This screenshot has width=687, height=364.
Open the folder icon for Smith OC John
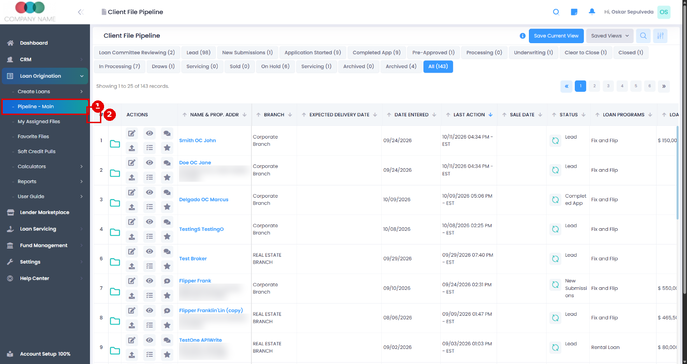click(115, 144)
